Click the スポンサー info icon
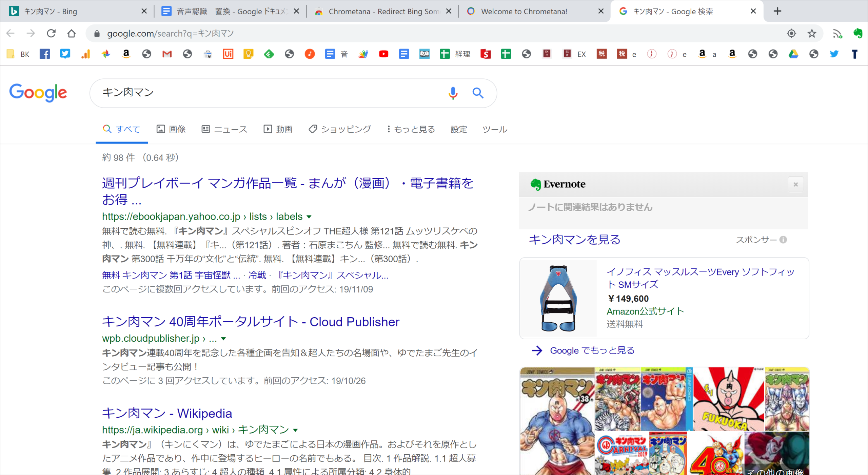Image resolution: width=868 pixels, height=475 pixels. click(x=783, y=240)
